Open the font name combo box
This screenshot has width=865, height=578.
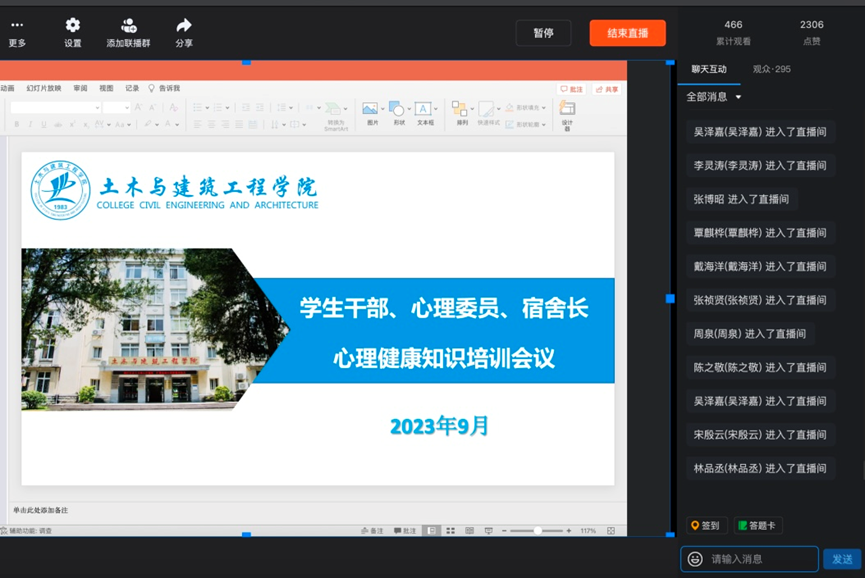pyautogui.click(x=55, y=108)
